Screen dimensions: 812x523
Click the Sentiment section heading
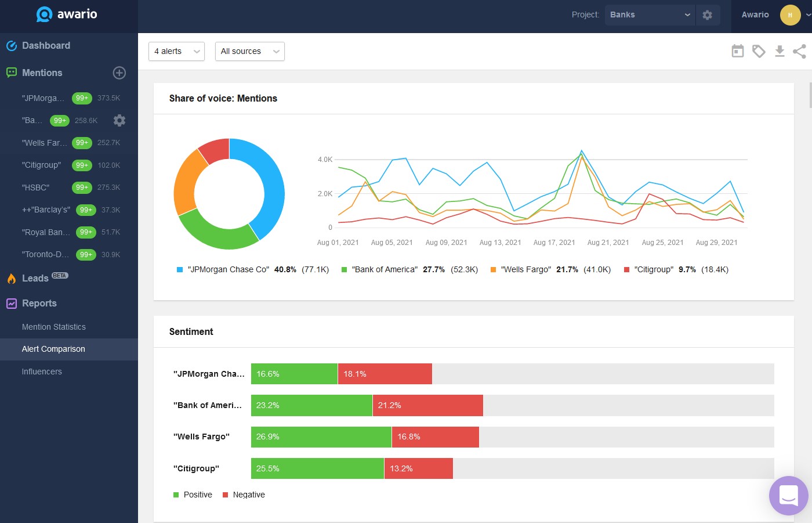tap(191, 332)
